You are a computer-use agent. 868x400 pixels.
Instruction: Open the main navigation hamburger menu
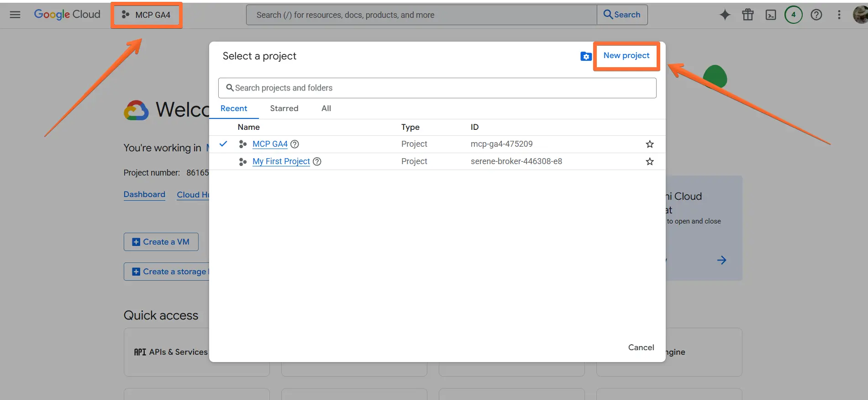[15, 15]
